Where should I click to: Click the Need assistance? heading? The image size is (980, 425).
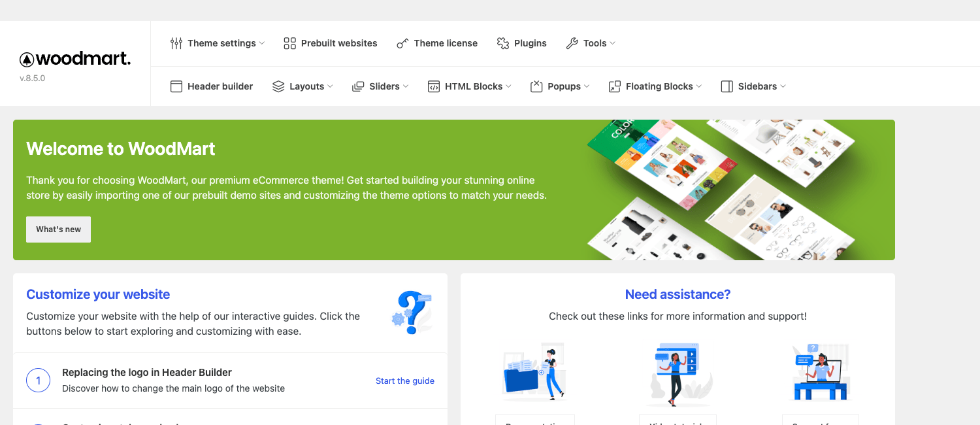point(678,294)
